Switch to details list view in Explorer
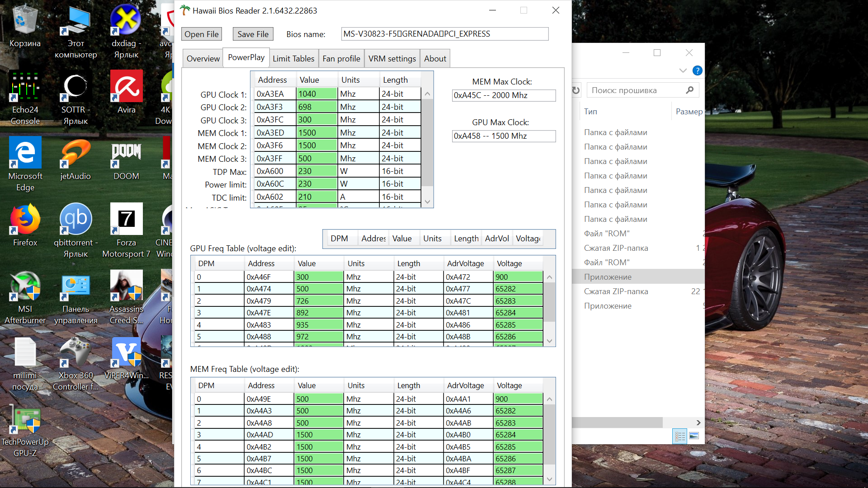 coord(680,436)
